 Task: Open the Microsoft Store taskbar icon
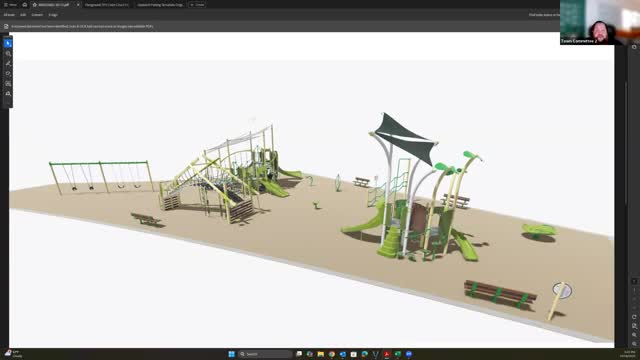[353, 354]
